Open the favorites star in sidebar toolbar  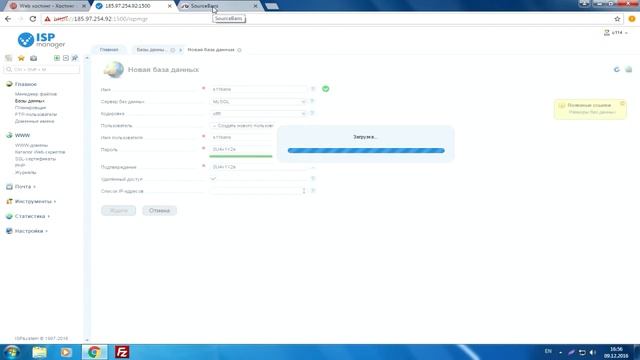pos(21,58)
